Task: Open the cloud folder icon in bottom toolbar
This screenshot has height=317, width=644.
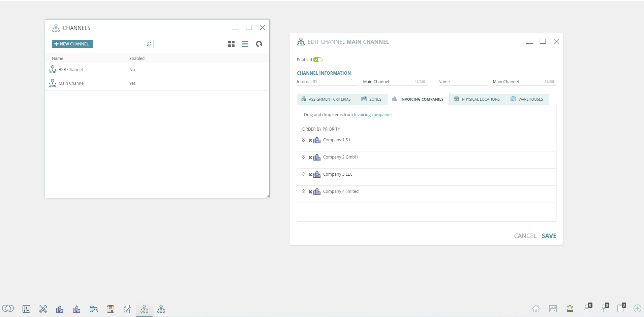Action: pyautogui.click(x=93, y=309)
